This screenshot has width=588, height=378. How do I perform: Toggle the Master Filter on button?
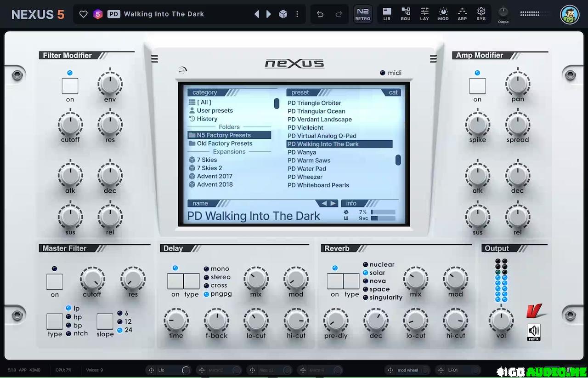click(x=55, y=281)
